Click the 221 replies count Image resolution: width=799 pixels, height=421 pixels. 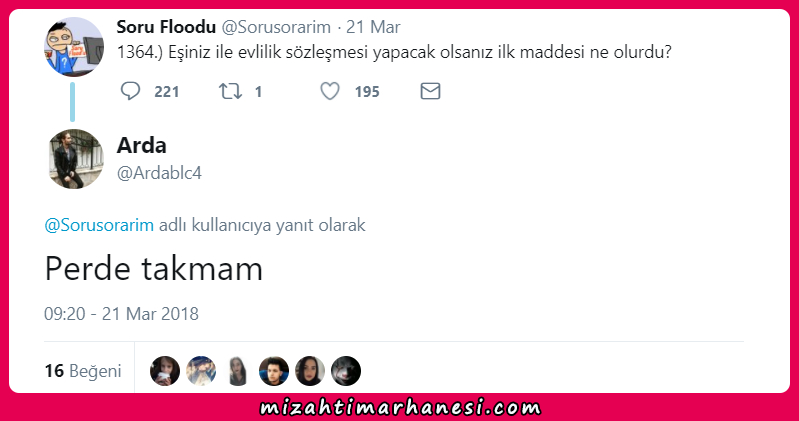[167, 92]
